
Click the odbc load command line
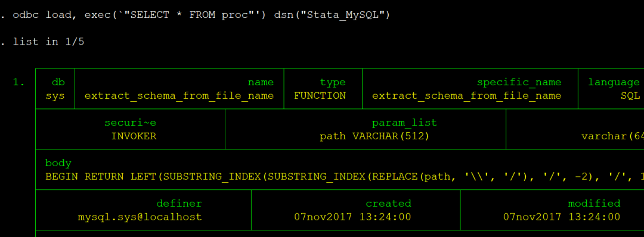point(196,15)
